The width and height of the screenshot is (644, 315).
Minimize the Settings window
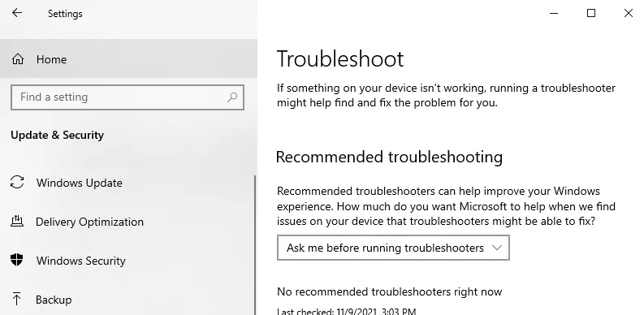coord(554,13)
